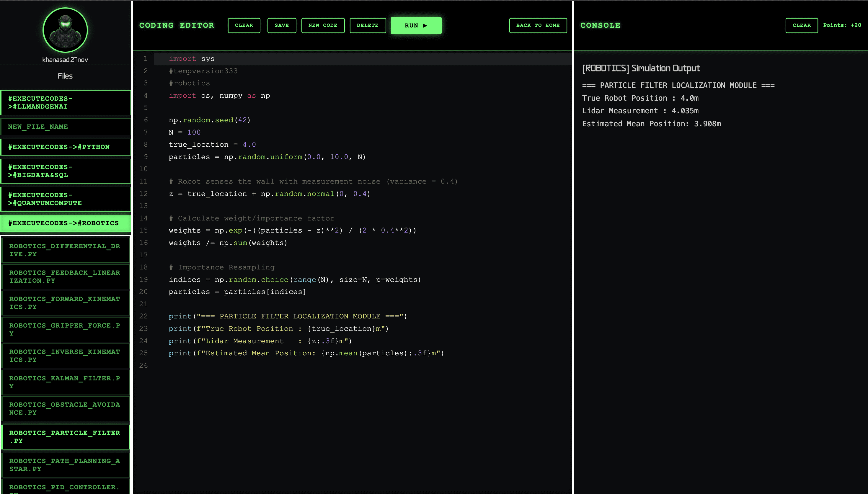The width and height of the screenshot is (868, 494).
Task: Select ROBOTICS_PARTICLE_FILTER.PY file
Action: click(x=66, y=437)
